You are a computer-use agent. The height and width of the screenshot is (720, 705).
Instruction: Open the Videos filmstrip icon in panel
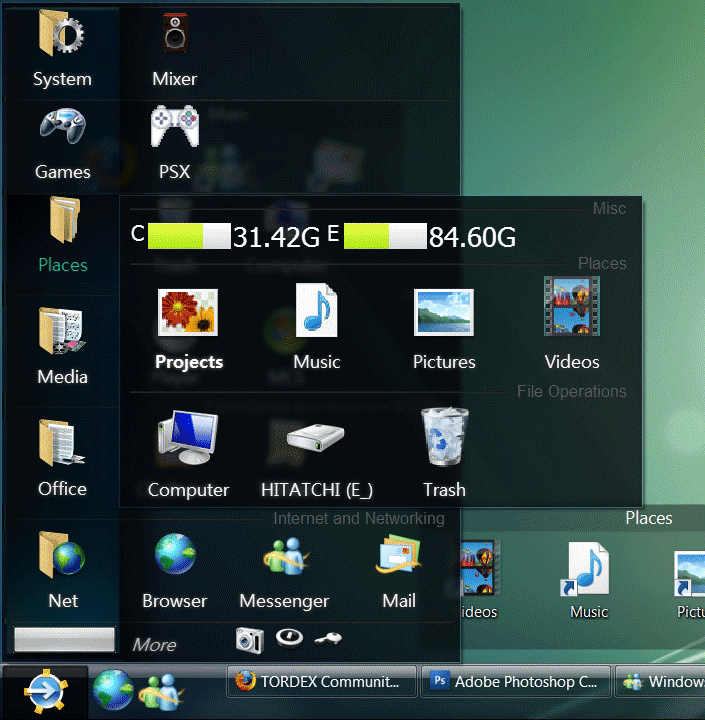[x=572, y=308]
